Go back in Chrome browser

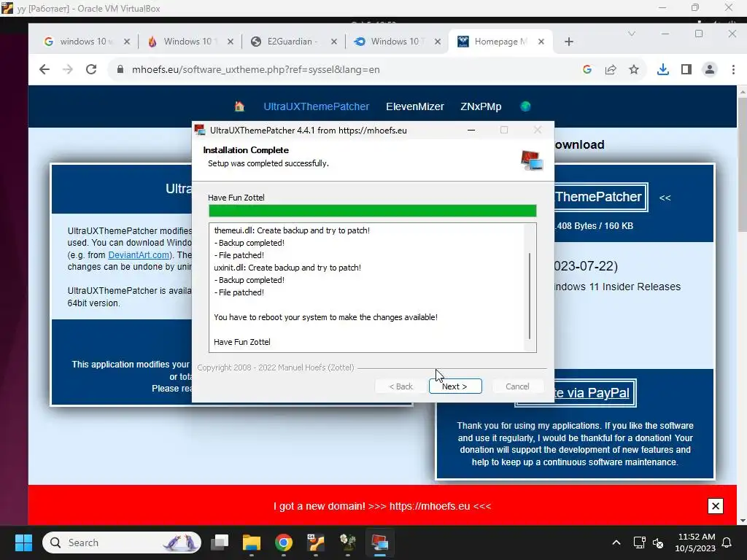pos(44,69)
